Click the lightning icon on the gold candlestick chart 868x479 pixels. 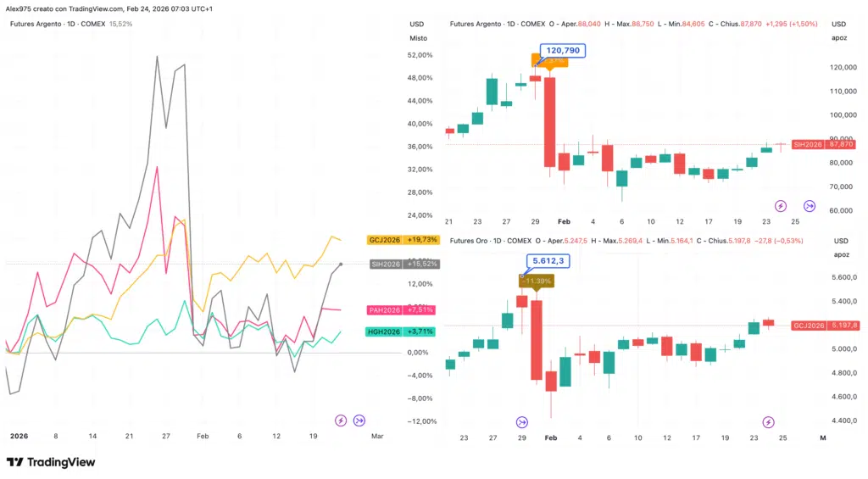click(x=768, y=421)
